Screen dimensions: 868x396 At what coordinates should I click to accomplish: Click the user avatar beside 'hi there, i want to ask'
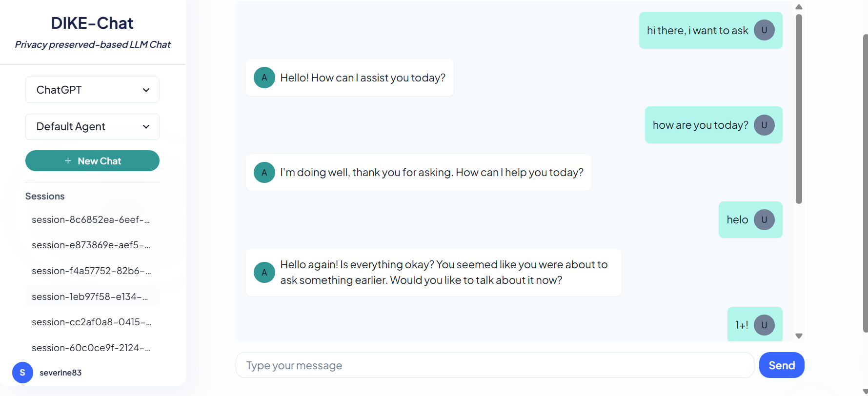(x=764, y=30)
